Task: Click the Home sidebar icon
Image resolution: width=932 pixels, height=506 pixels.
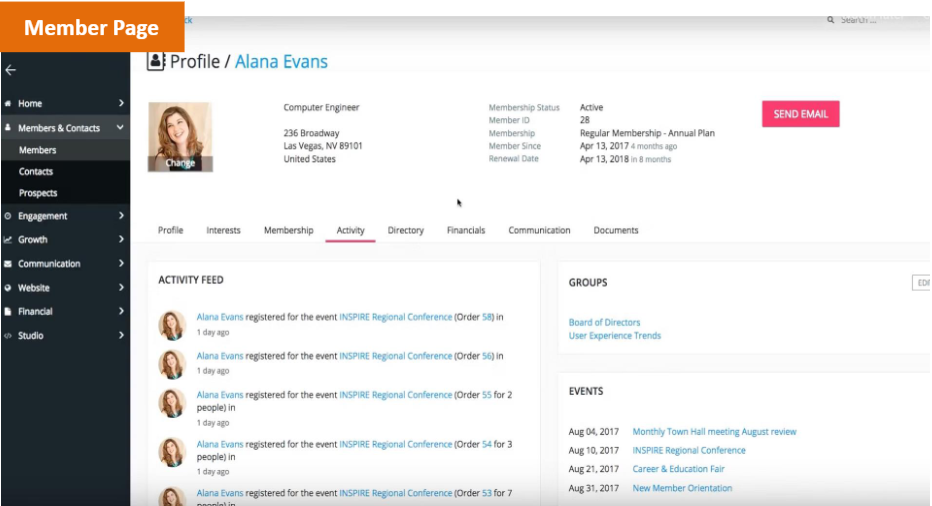Action: point(8,103)
